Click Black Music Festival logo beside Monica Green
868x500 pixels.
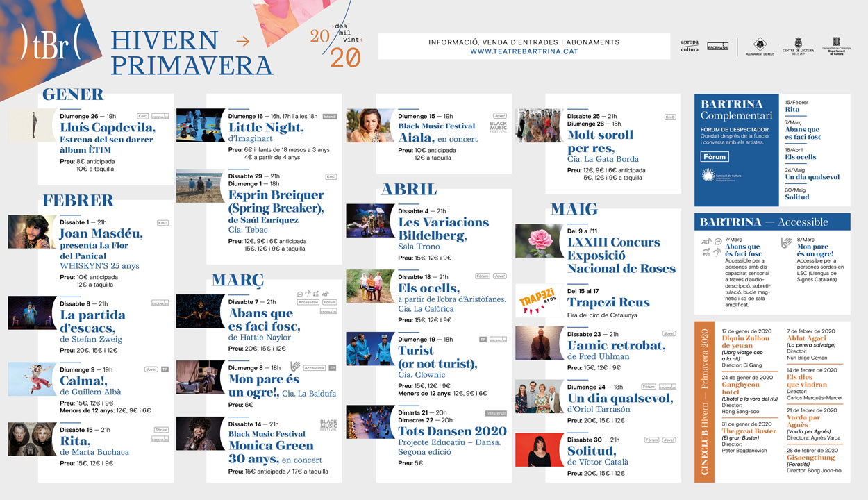pyautogui.click(x=328, y=426)
